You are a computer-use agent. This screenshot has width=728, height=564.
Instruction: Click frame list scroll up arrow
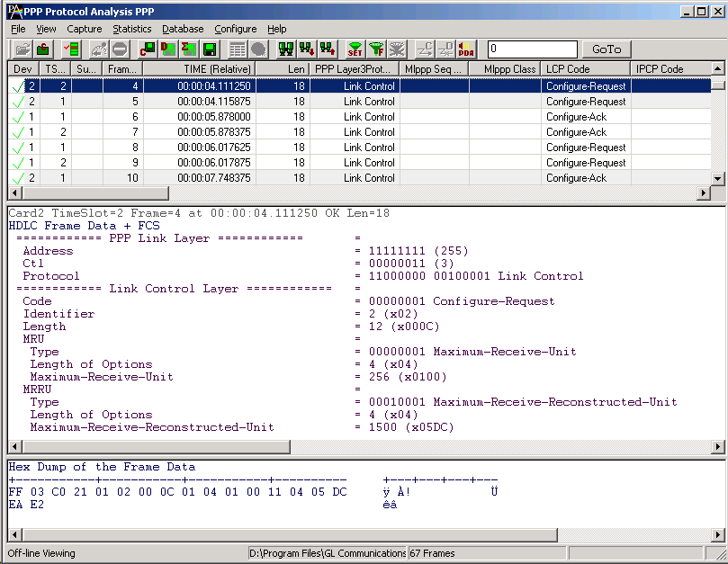[717, 68]
